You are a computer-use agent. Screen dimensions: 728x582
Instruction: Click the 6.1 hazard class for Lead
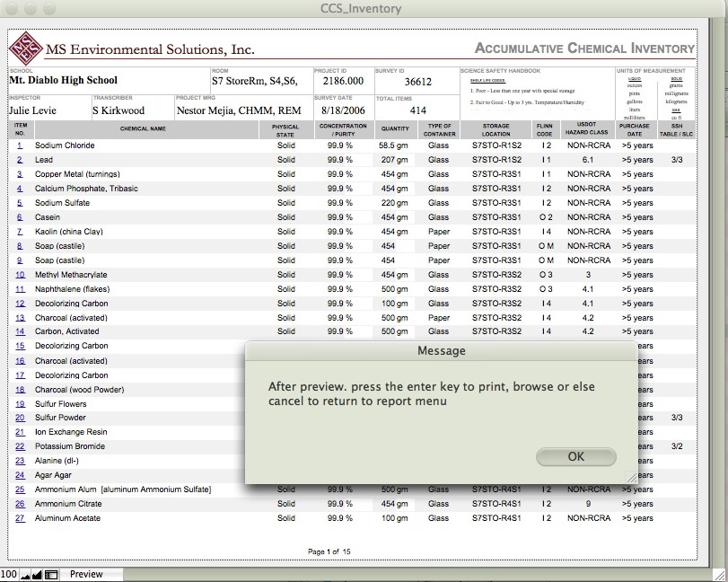tap(588, 160)
